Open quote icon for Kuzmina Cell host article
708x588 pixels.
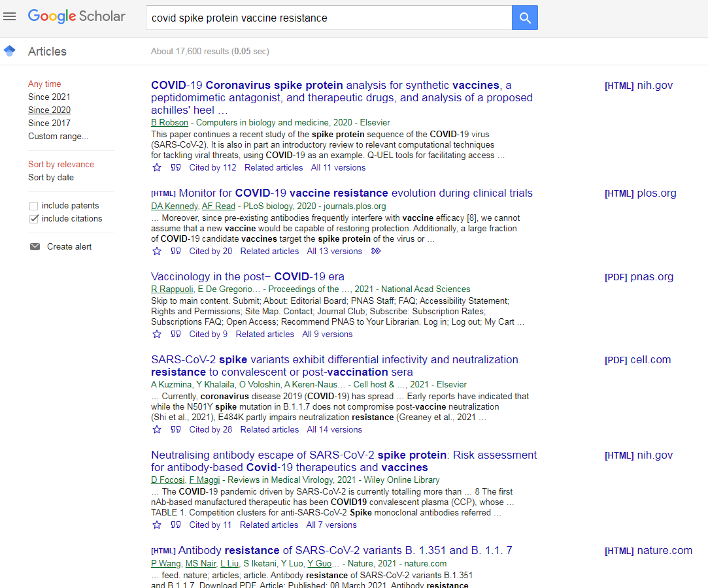(176, 430)
